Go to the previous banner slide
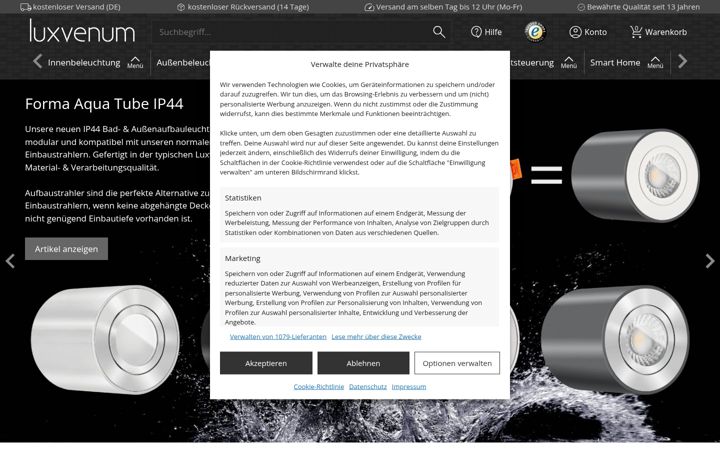Image resolution: width=720 pixels, height=450 pixels. pyautogui.click(x=10, y=261)
